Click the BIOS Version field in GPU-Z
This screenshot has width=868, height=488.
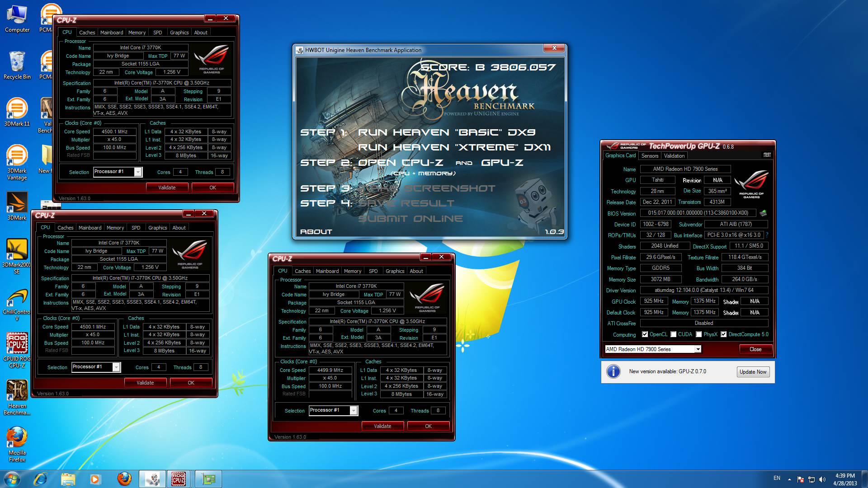point(698,213)
